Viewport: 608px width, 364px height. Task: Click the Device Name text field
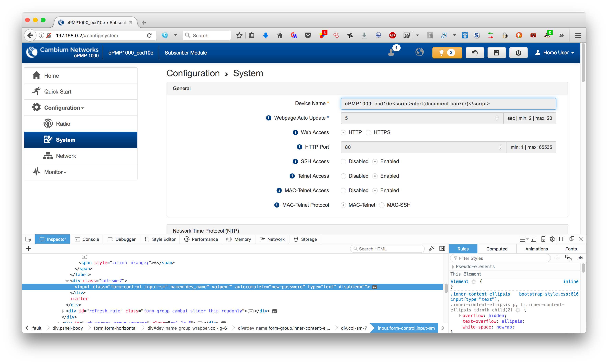click(x=448, y=104)
